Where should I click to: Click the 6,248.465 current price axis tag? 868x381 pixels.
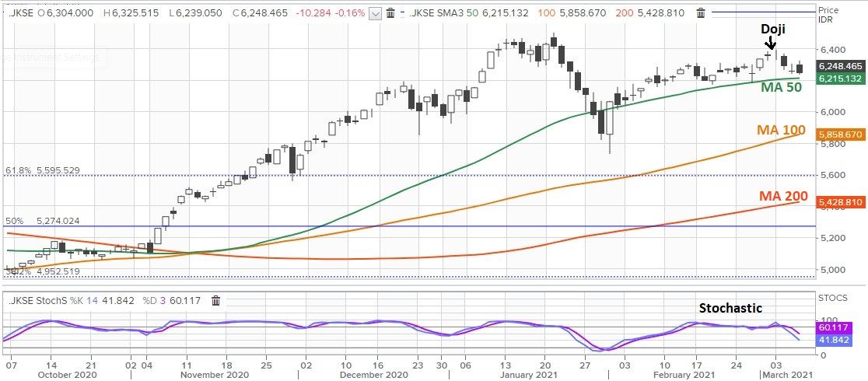click(840, 68)
